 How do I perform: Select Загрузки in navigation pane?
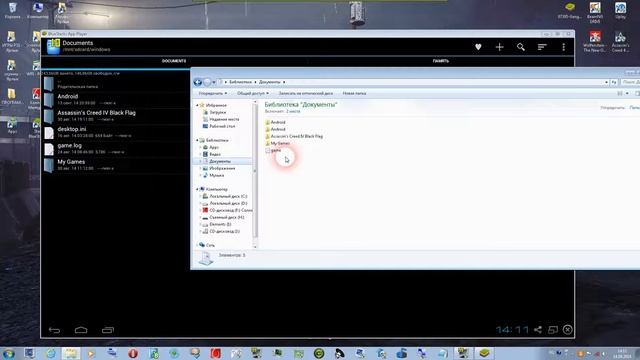[x=217, y=112]
